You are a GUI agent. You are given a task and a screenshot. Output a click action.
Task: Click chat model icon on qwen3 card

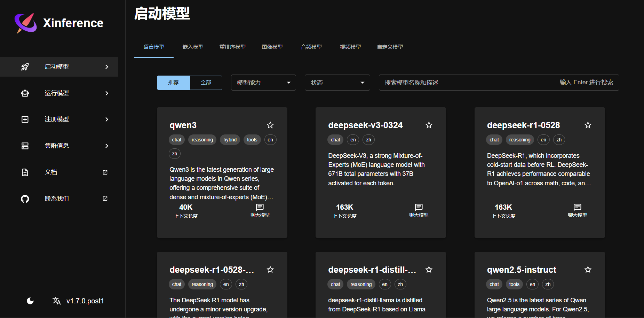(x=260, y=207)
